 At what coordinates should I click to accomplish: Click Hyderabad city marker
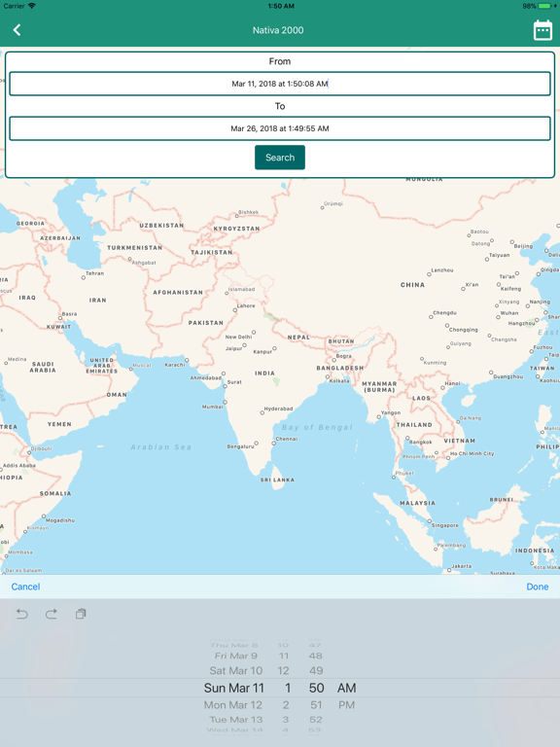click(262, 412)
